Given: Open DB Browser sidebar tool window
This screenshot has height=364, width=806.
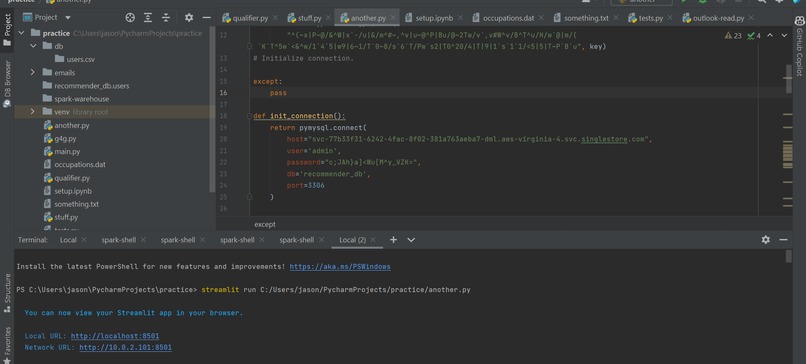Looking at the screenshot, I should tap(7, 83).
